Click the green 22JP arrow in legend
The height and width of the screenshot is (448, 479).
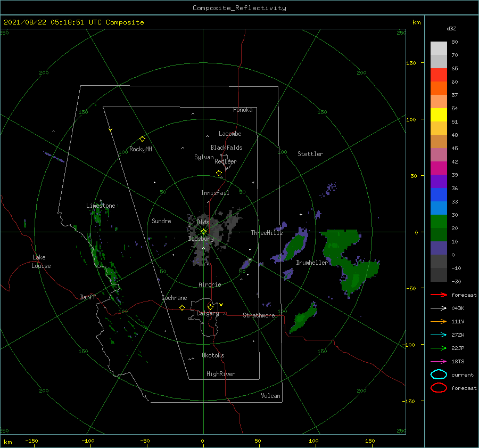439,348
